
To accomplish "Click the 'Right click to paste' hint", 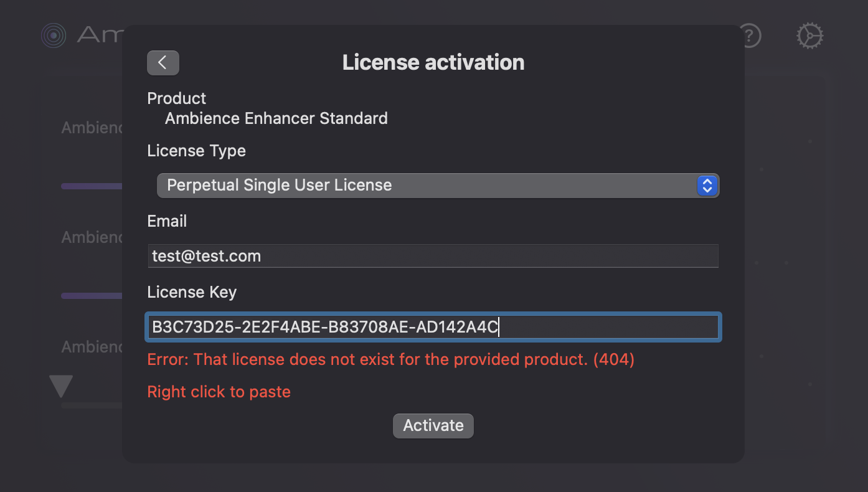I will pos(219,391).
